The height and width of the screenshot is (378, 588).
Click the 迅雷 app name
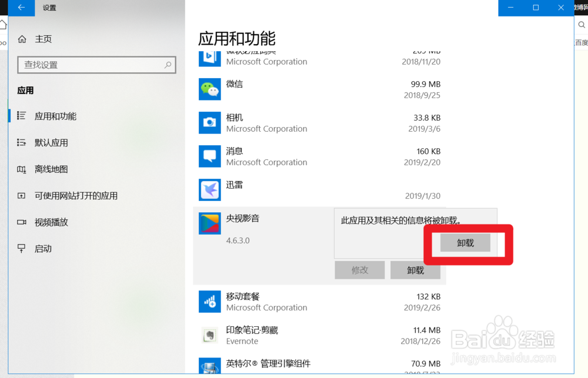click(235, 185)
